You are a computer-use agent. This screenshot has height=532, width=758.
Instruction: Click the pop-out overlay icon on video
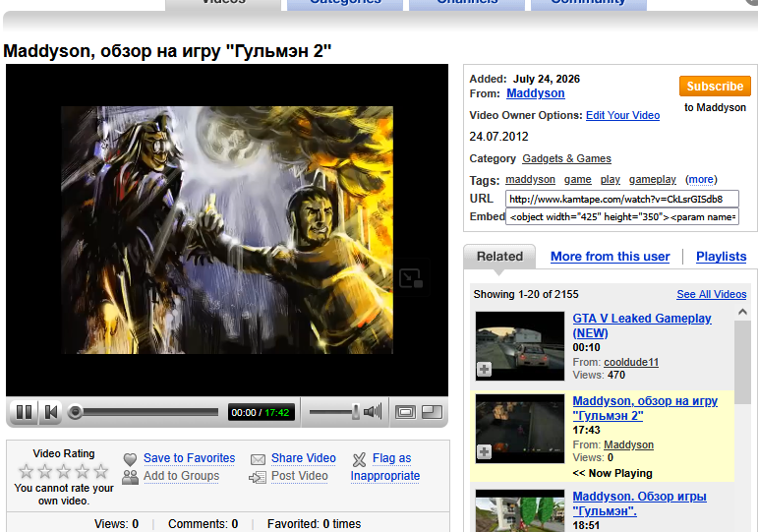click(x=411, y=278)
